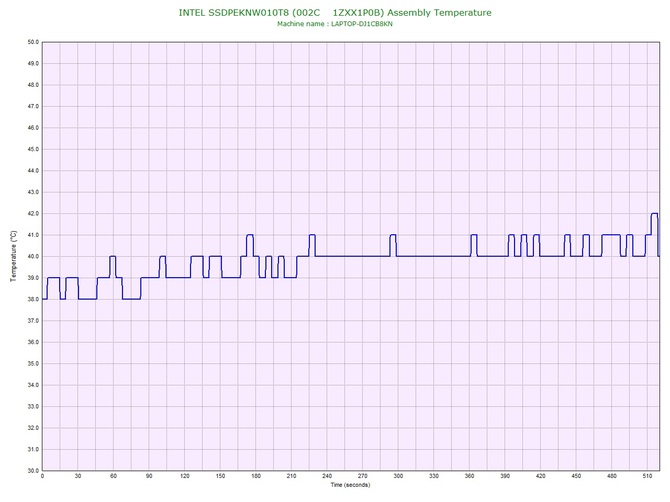Pick the 390 seconds time axis tick

point(505,476)
